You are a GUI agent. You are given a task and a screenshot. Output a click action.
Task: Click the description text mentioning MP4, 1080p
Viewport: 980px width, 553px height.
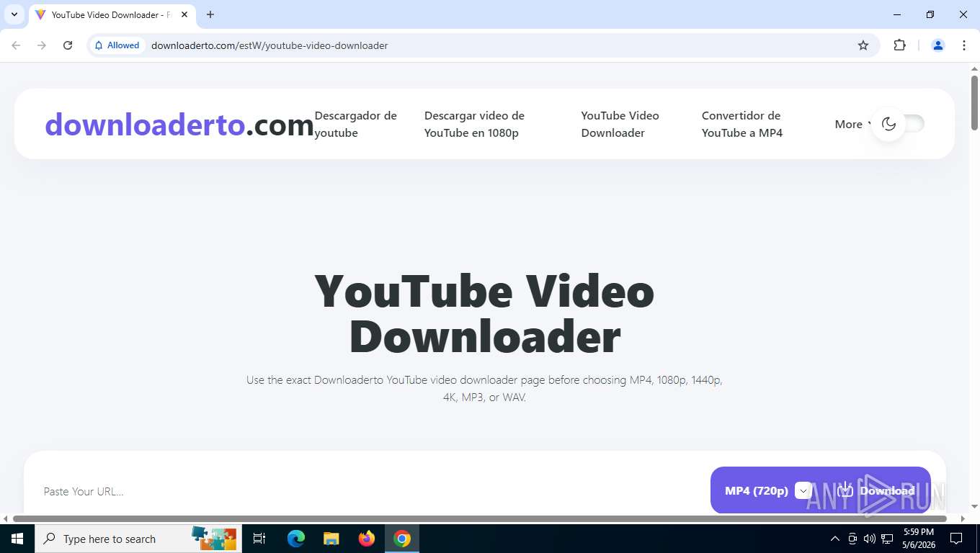[x=484, y=388]
